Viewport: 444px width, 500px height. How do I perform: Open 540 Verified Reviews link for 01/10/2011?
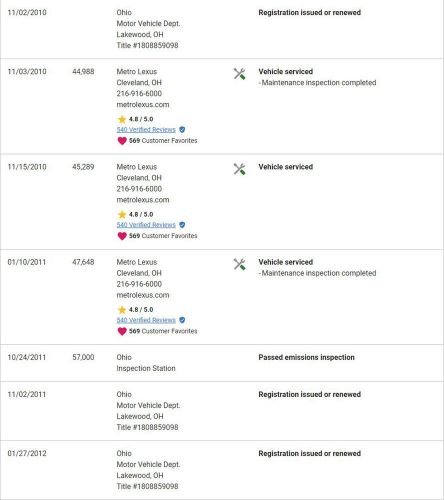[x=146, y=320]
